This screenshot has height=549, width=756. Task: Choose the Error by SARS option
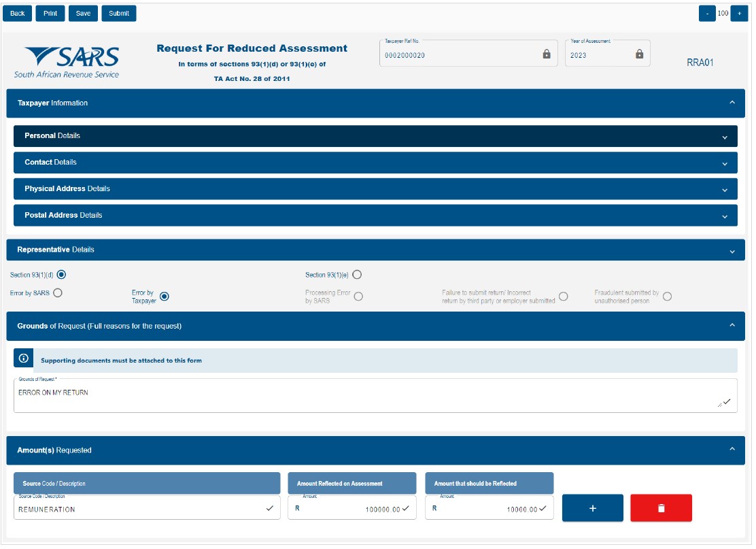[x=58, y=293]
